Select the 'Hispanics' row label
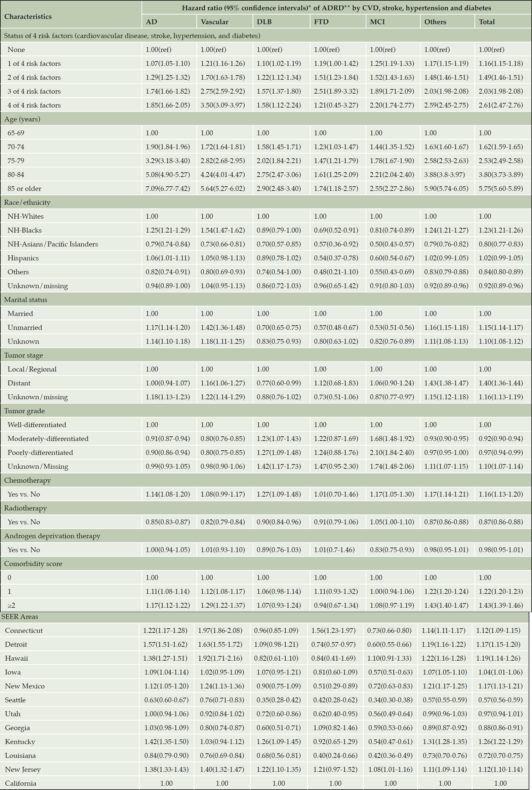The height and width of the screenshot is (790, 532). point(23,258)
